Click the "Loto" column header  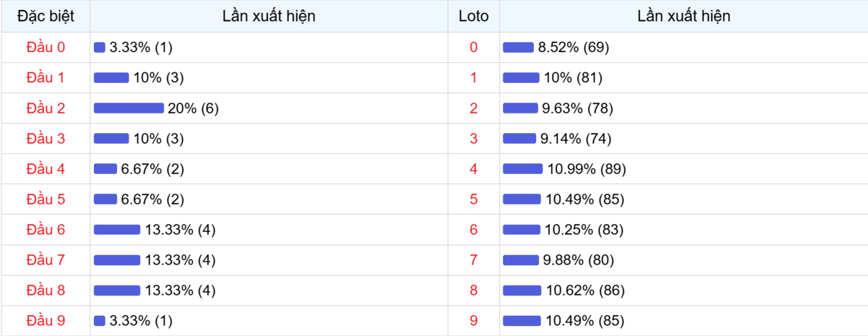(x=474, y=16)
